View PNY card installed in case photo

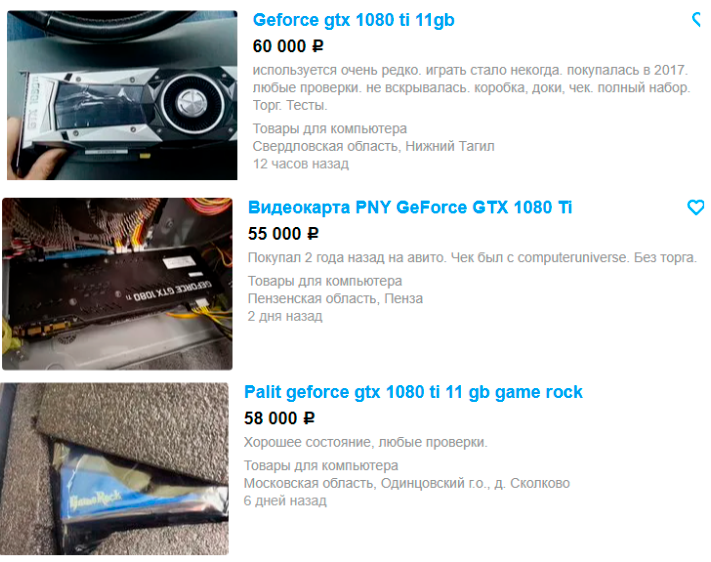[x=117, y=284]
